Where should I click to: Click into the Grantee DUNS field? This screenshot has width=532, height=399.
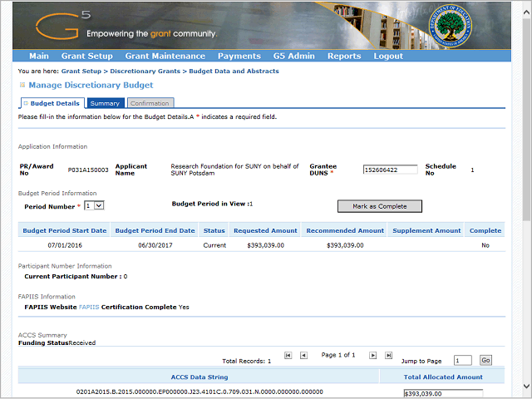pyautogui.click(x=390, y=170)
